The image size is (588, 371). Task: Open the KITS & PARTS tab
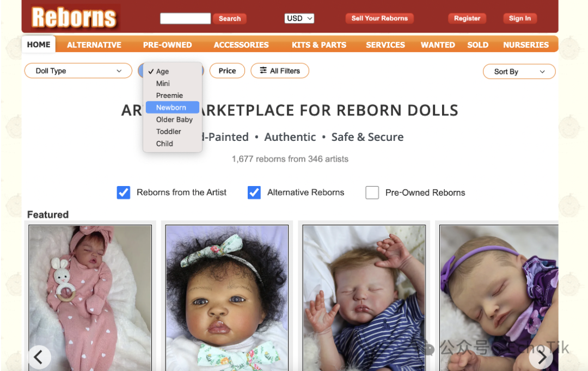coord(319,45)
